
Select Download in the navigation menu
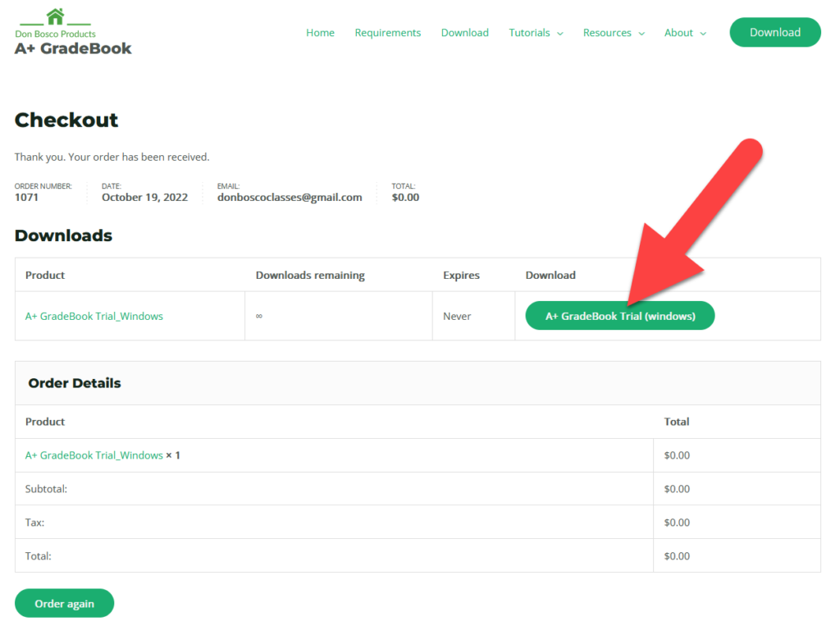pyautogui.click(x=465, y=33)
